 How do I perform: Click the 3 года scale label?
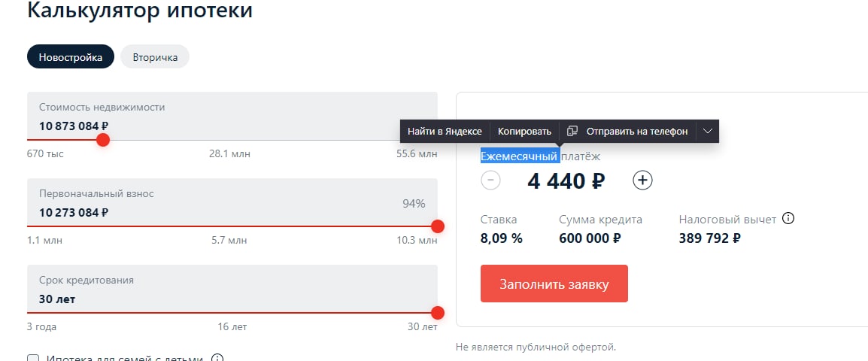(x=42, y=326)
